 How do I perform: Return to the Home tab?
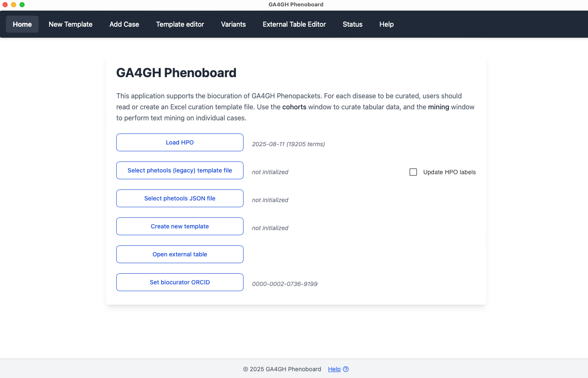coord(22,24)
